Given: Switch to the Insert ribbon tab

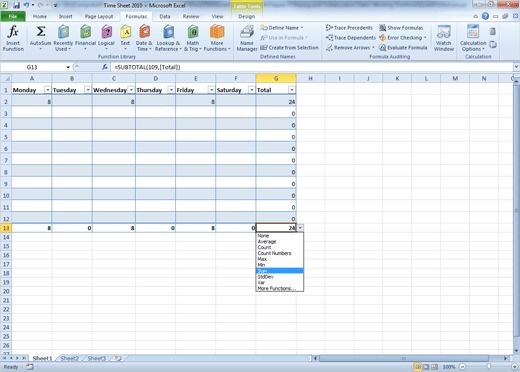Looking at the screenshot, I should tap(66, 16).
